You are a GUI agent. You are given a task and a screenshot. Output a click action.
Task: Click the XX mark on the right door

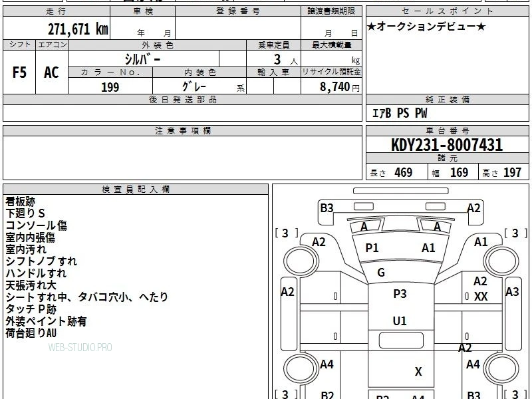point(480,296)
